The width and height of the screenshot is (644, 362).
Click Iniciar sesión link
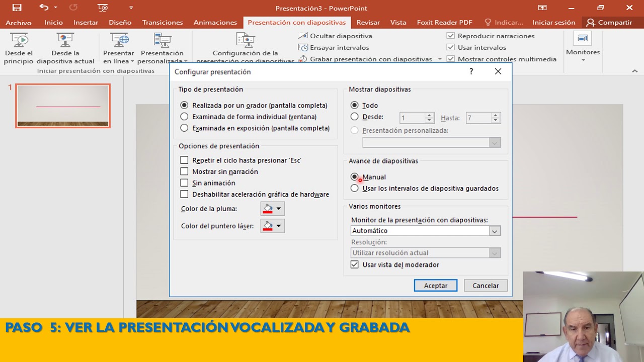(x=554, y=23)
